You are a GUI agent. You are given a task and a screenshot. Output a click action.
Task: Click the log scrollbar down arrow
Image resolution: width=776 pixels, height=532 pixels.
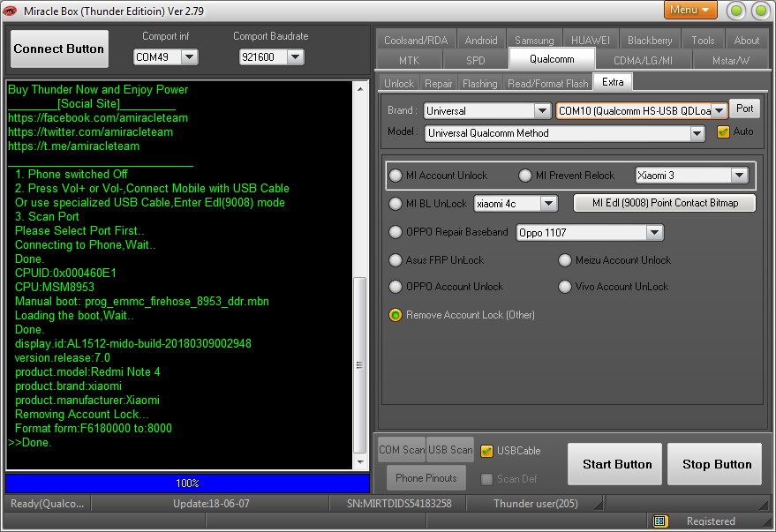pyautogui.click(x=360, y=461)
